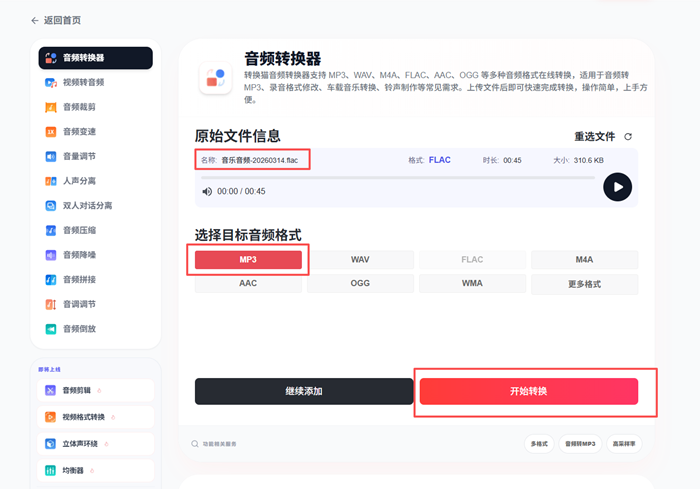Click the 多格式 tag

539,444
